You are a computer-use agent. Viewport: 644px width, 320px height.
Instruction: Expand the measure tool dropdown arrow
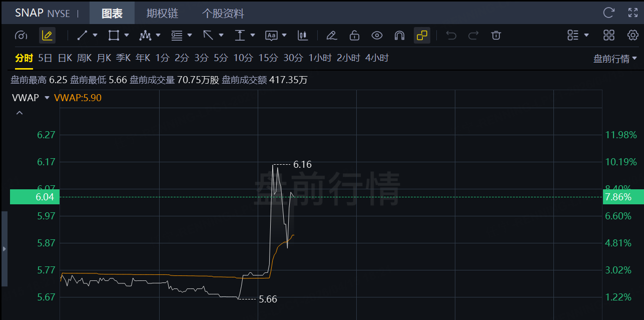coord(253,36)
